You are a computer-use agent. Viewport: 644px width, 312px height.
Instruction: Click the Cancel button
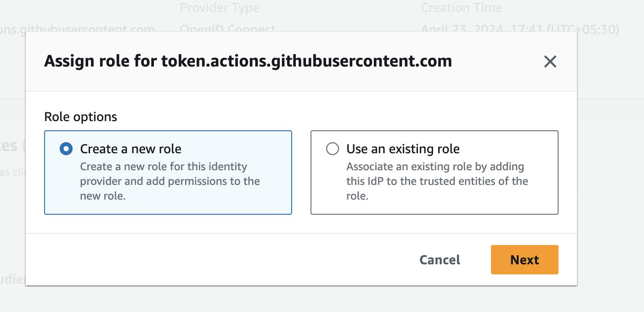tap(440, 260)
